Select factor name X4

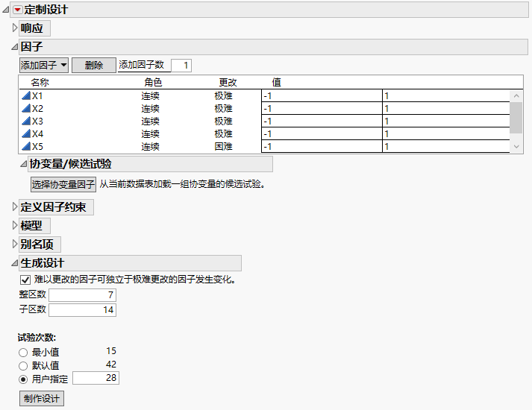tap(37, 134)
